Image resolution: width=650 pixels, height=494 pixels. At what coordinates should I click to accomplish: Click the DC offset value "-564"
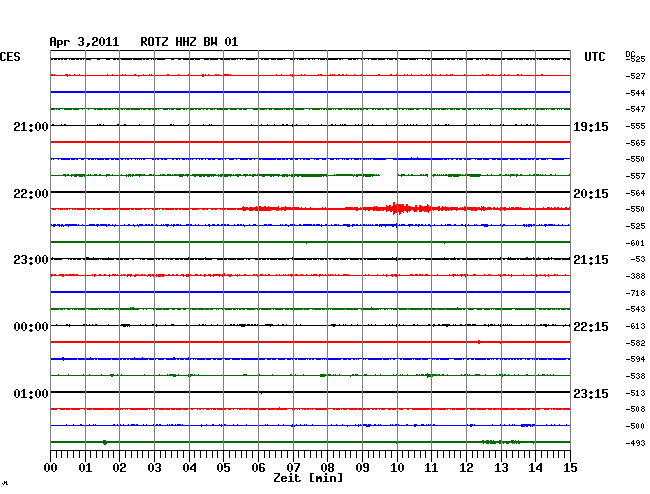tap(635, 193)
